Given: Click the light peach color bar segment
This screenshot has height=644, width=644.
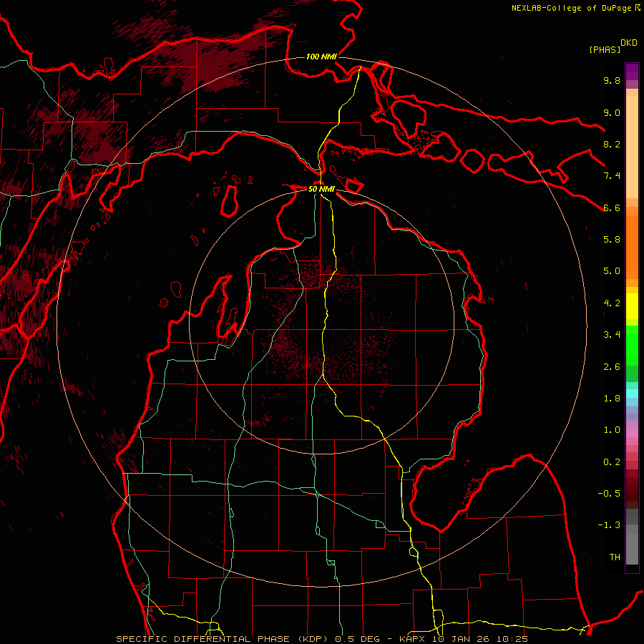Looking at the screenshot, I should (x=632, y=147).
